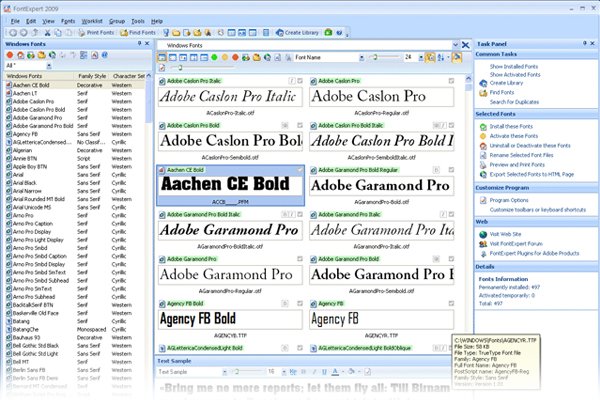Open the preview font size 24 dropdown

point(420,59)
